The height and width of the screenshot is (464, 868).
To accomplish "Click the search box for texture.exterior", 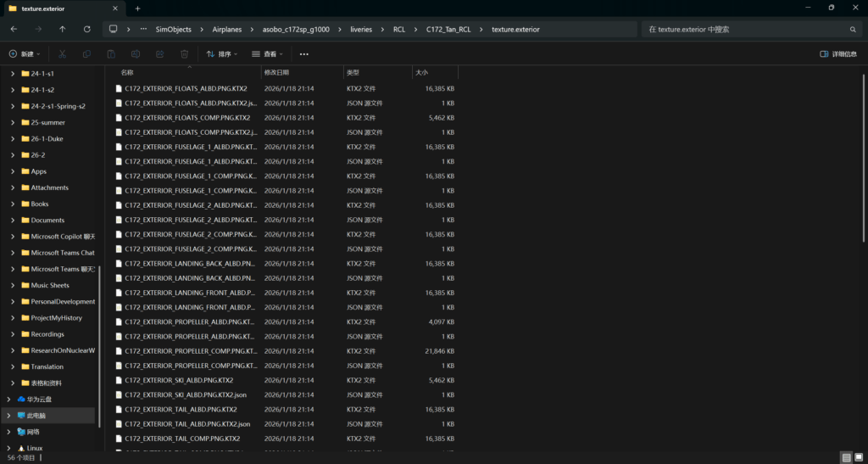I will click(746, 29).
